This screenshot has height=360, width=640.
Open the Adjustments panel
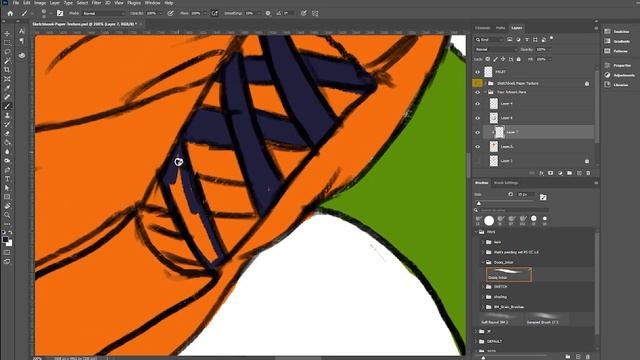[620, 75]
